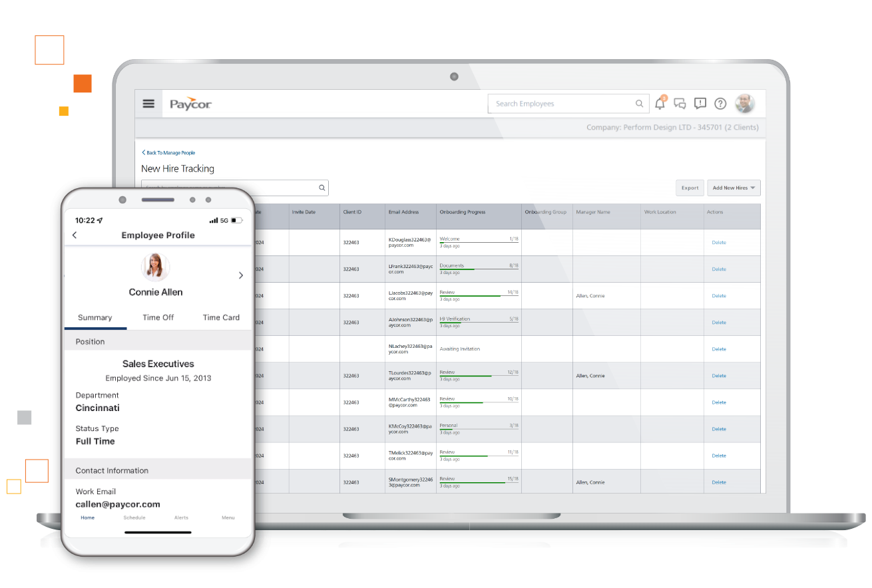This screenshot has height=588, width=872.
Task: Switch to the Time Off tab
Action: 158,318
